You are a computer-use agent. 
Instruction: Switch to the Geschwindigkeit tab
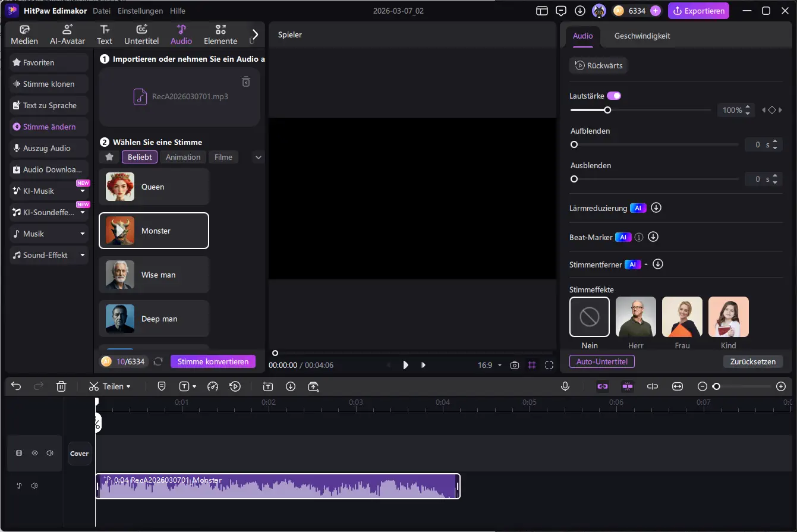tap(642, 36)
